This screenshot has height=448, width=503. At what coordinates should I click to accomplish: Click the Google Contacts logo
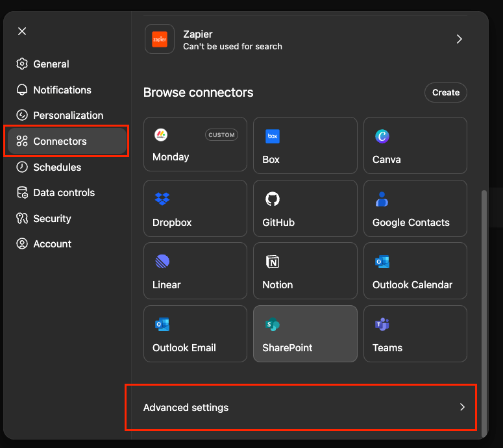click(382, 199)
